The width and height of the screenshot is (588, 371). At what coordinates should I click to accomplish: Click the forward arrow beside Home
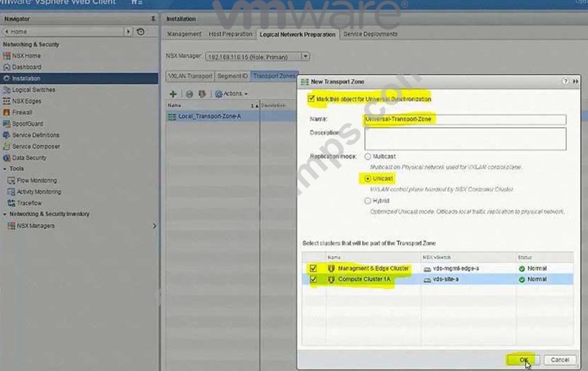coord(128,32)
